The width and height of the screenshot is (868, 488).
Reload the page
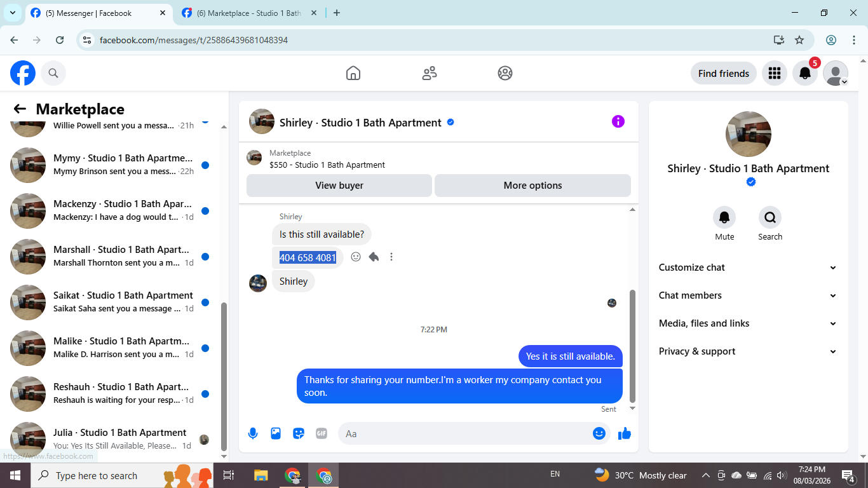pyautogui.click(x=60, y=40)
